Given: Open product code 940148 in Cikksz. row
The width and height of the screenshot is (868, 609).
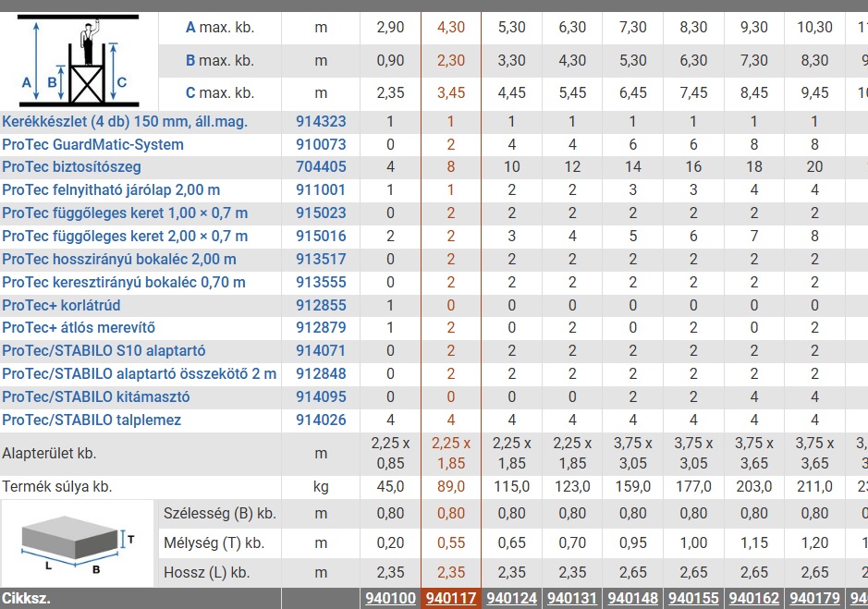Looking at the screenshot, I should [632, 599].
